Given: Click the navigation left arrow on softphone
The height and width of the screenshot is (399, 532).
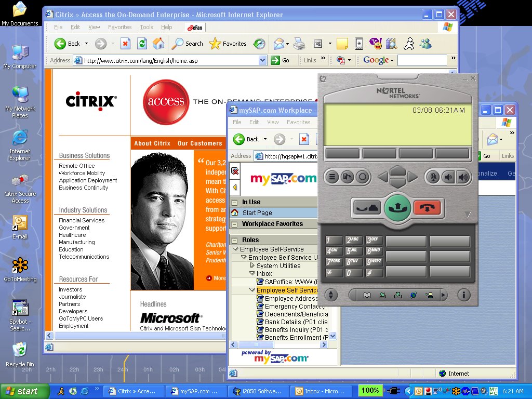Looking at the screenshot, I should tap(383, 177).
